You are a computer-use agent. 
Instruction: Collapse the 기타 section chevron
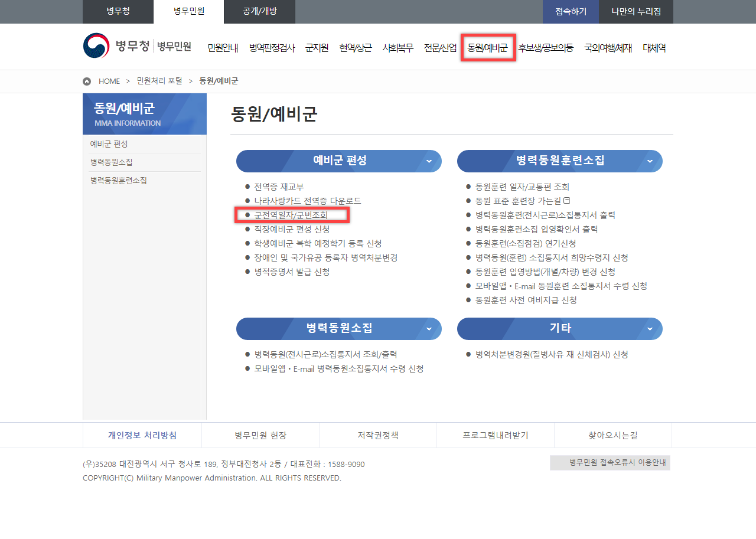pos(650,329)
